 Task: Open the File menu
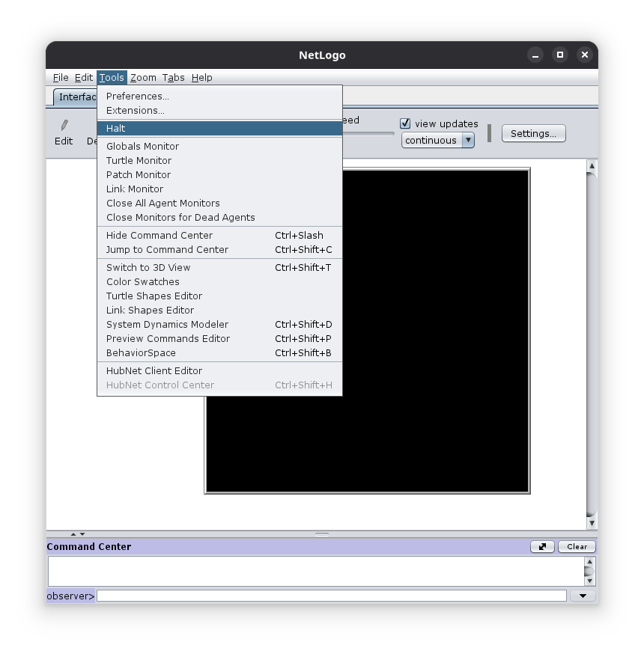[61, 77]
